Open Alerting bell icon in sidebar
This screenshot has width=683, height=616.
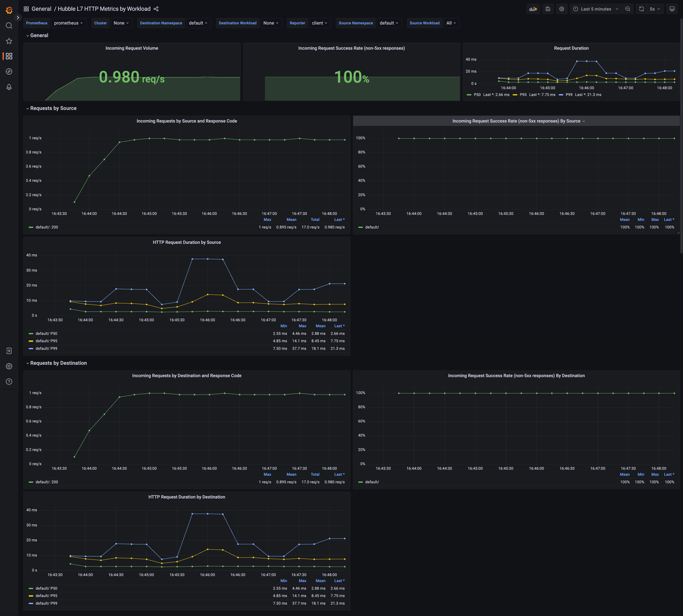(x=9, y=87)
